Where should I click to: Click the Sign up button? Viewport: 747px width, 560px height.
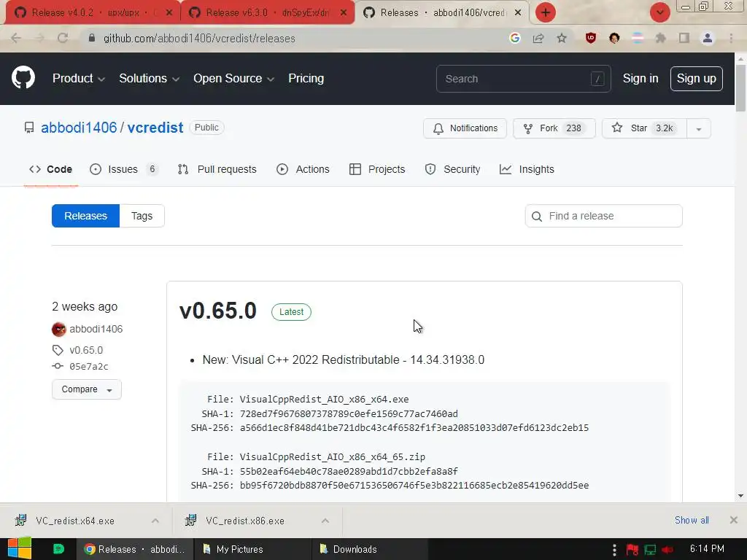pyautogui.click(x=696, y=79)
